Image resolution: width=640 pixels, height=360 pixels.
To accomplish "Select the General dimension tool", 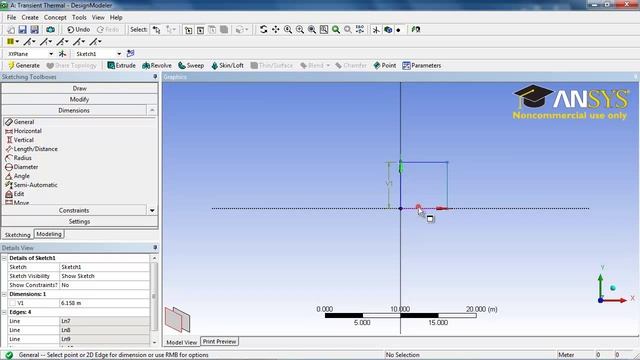I will (20, 122).
